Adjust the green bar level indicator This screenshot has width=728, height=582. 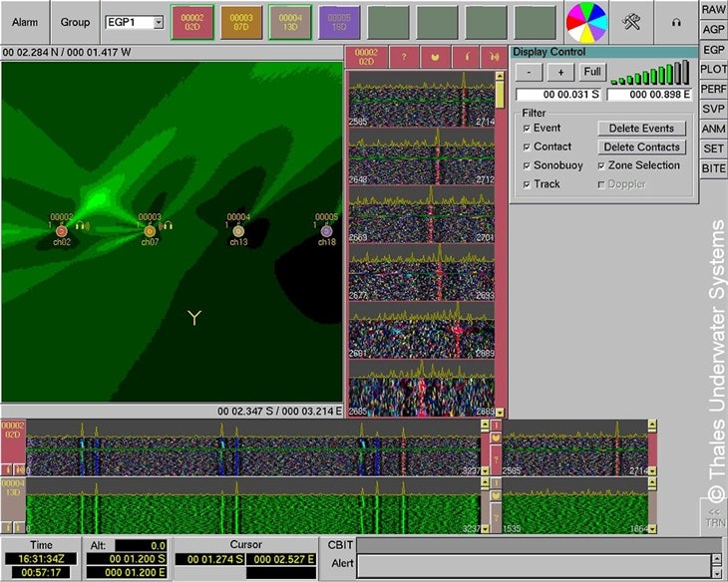pyautogui.click(x=648, y=74)
